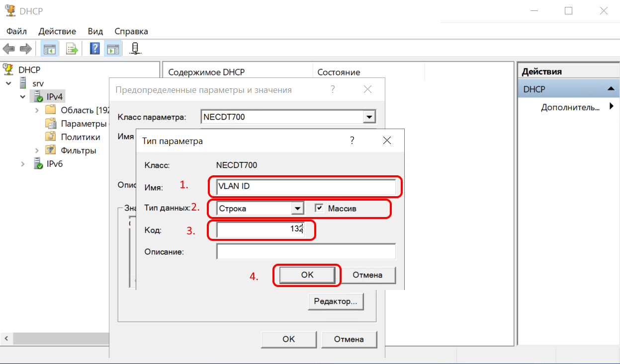Open the Справка menu
The width and height of the screenshot is (620, 364).
coord(131,31)
